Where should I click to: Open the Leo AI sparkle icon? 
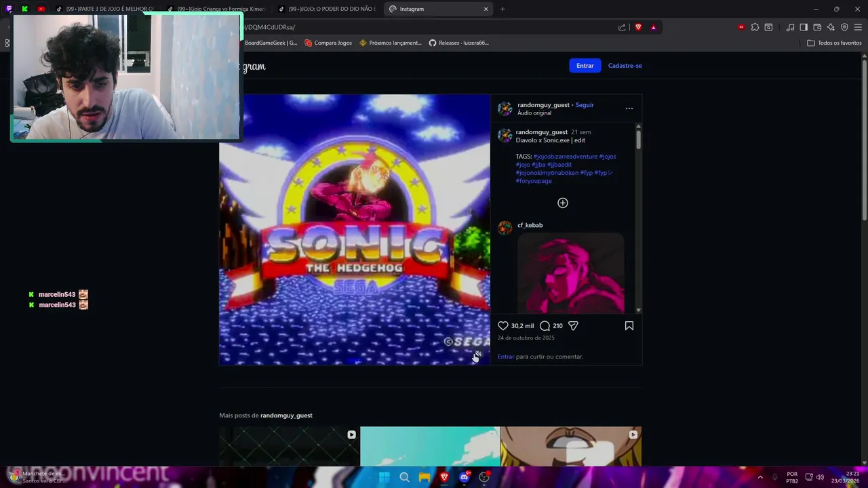(831, 27)
